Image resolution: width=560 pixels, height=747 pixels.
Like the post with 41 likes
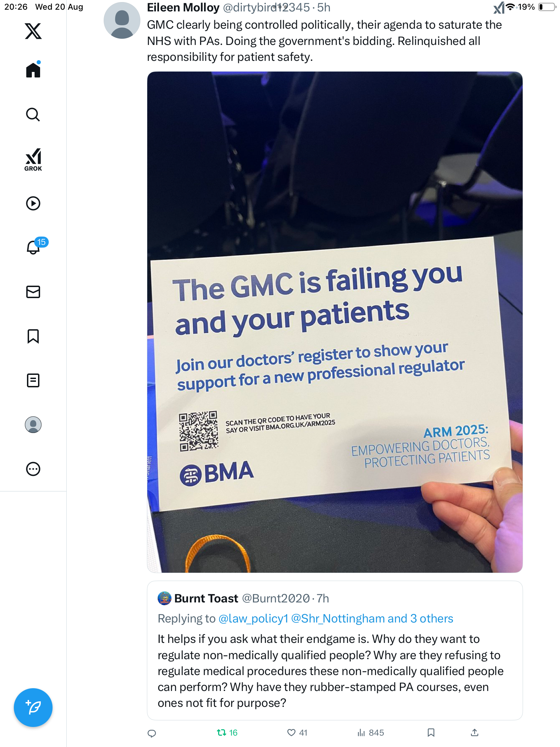(297, 732)
